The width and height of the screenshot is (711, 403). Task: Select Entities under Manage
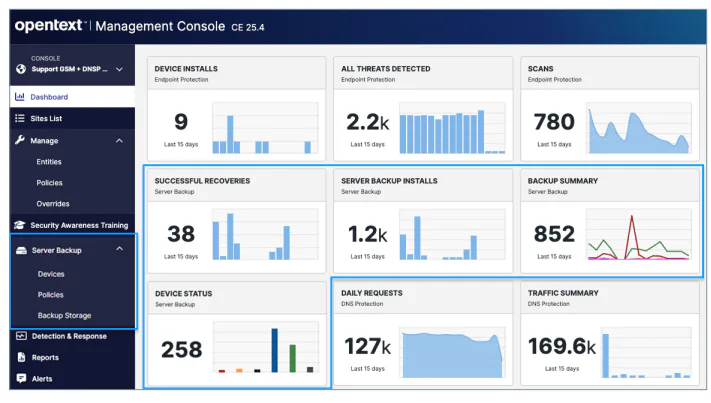click(49, 162)
